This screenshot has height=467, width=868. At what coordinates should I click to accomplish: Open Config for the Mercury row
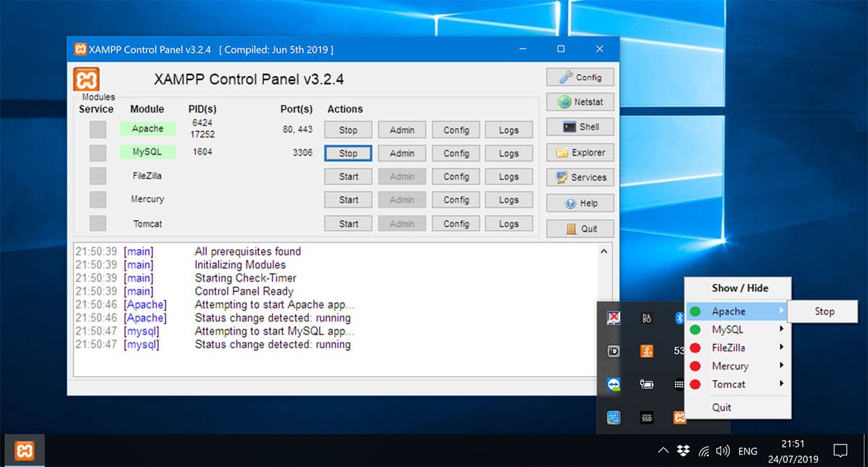point(456,200)
